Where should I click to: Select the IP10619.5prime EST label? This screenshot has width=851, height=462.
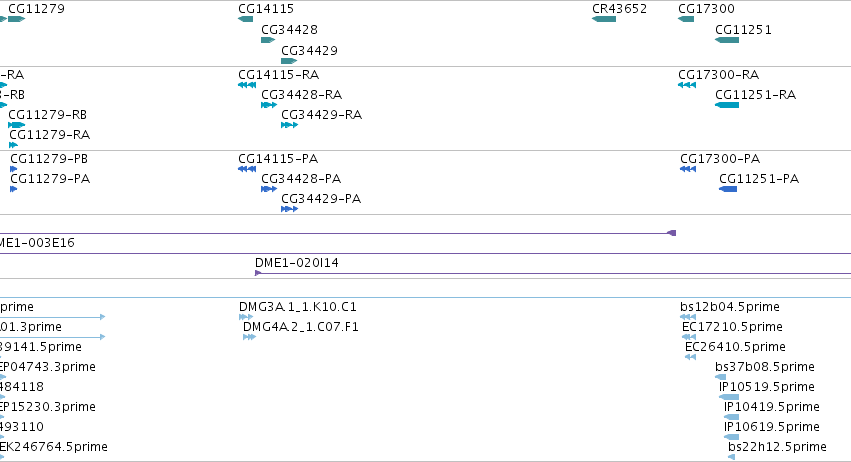(771, 428)
